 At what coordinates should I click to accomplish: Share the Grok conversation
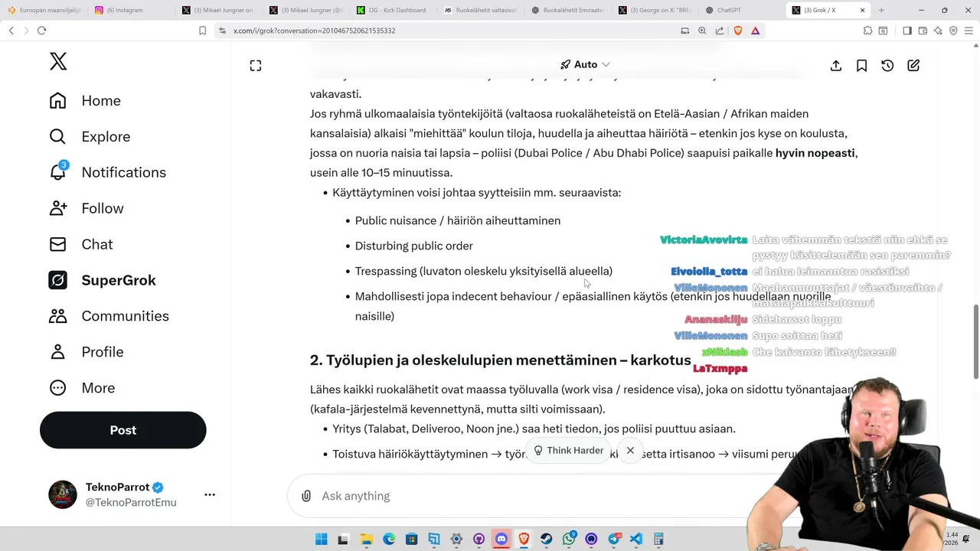tap(836, 66)
